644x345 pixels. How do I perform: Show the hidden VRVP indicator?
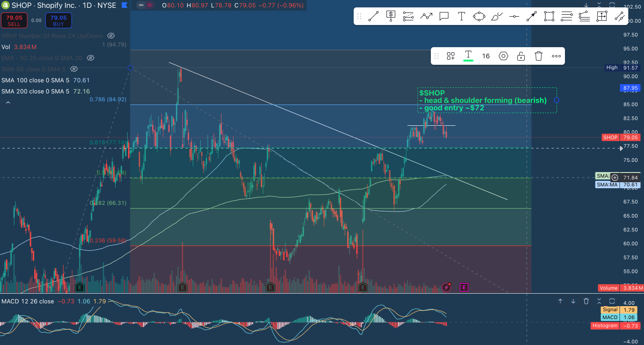click(x=111, y=36)
